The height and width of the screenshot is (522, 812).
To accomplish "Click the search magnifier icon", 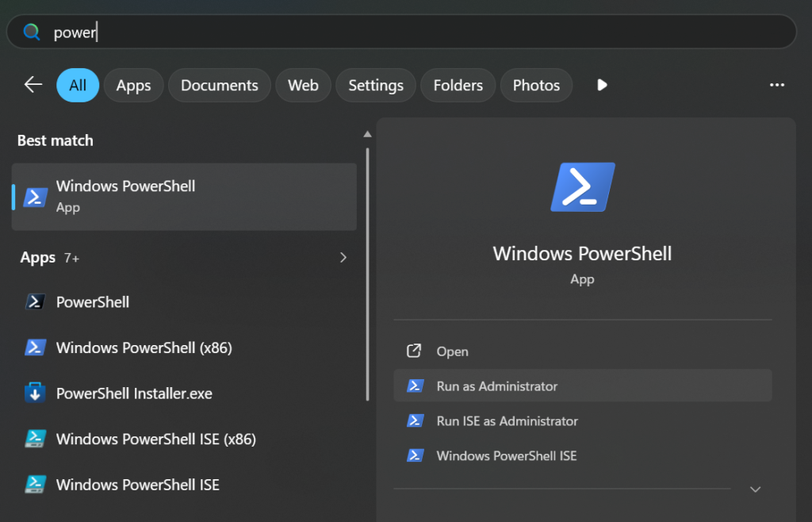I will (32, 33).
